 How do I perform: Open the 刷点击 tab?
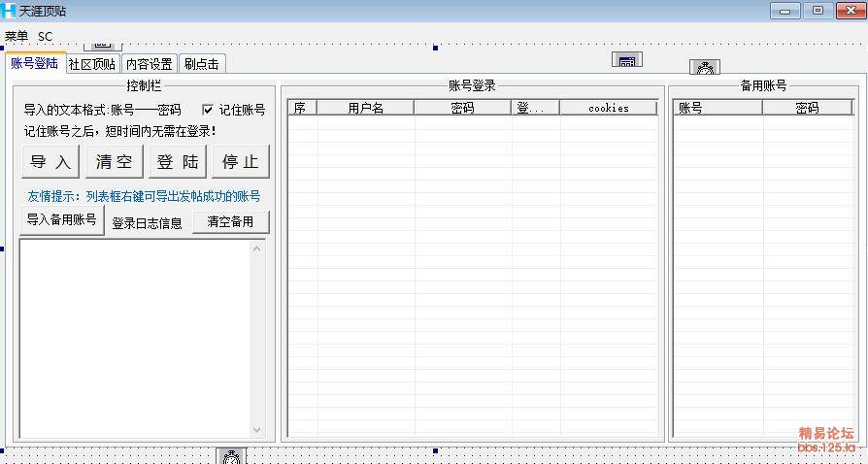202,64
